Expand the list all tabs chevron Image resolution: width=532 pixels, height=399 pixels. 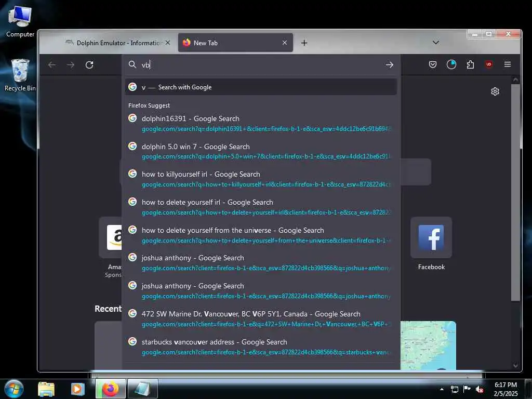point(436,43)
